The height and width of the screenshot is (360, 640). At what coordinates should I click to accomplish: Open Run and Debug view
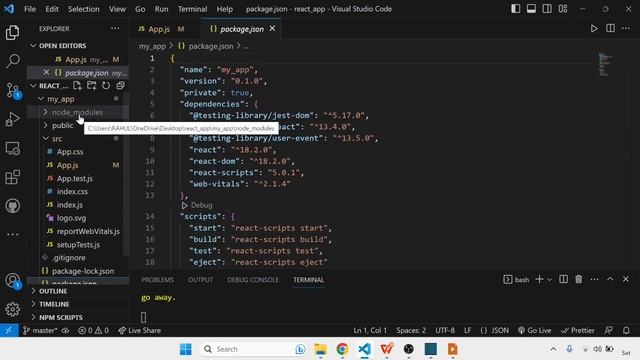pyautogui.click(x=12, y=119)
